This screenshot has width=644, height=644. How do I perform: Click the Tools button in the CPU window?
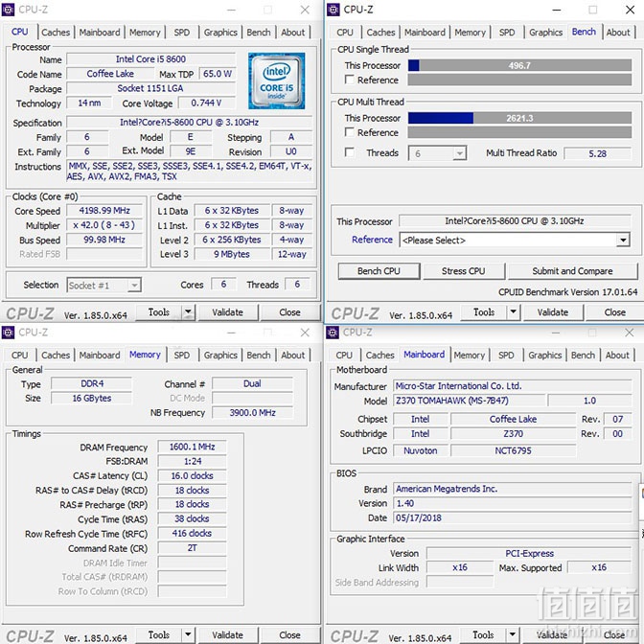(158, 312)
